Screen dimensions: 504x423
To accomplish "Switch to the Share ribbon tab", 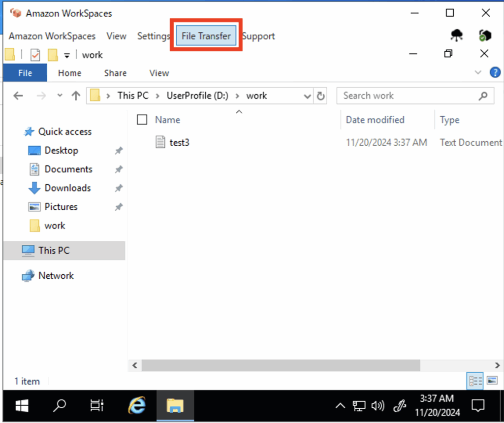I will coord(115,73).
